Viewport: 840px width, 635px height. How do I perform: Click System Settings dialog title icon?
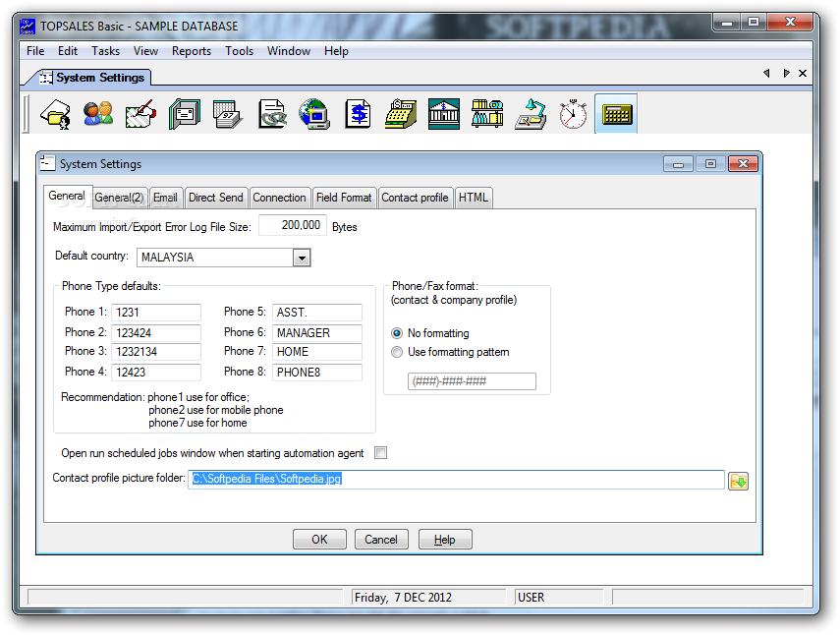tap(48, 163)
